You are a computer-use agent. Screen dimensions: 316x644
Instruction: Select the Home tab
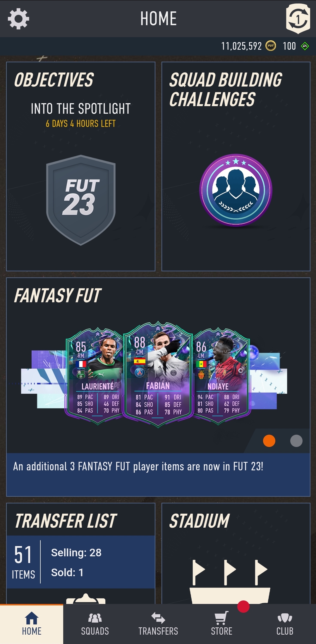click(32, 624)
